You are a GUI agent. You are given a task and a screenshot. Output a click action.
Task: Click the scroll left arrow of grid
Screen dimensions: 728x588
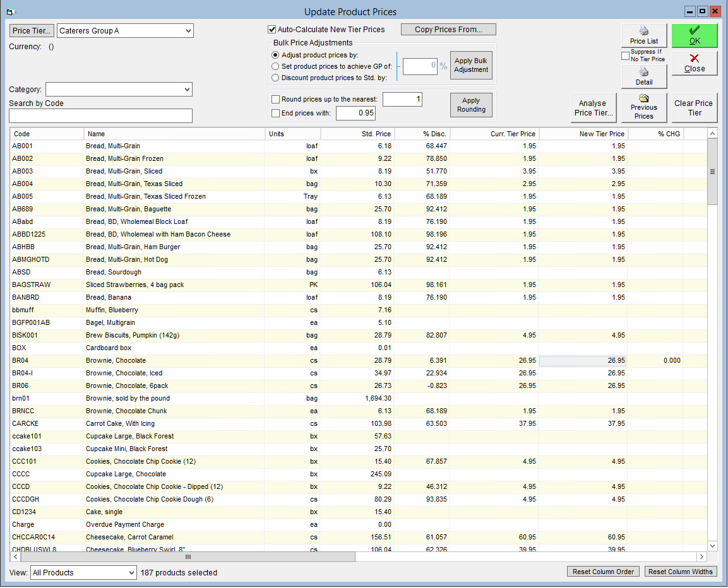(15, 557)
